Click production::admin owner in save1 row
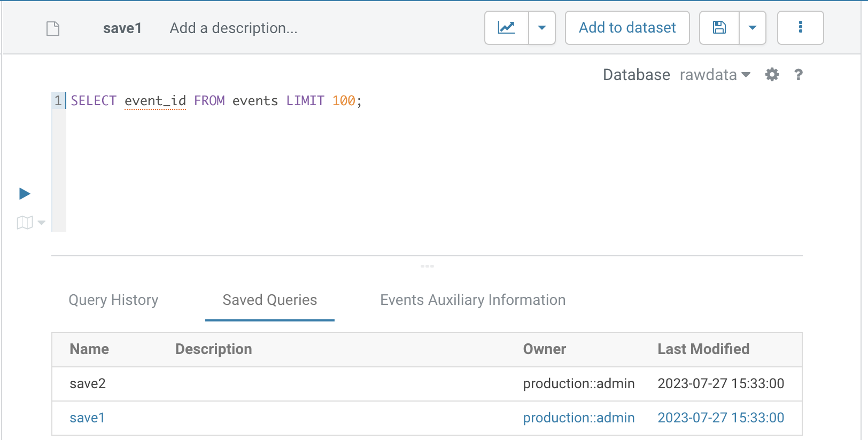This screenshot has width=868, height=440. coord(579,418)
